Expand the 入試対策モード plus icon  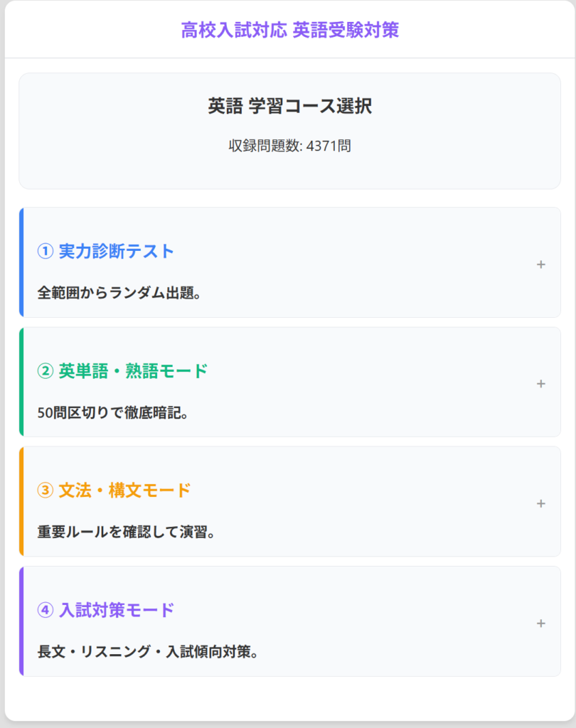coord(540,623)
